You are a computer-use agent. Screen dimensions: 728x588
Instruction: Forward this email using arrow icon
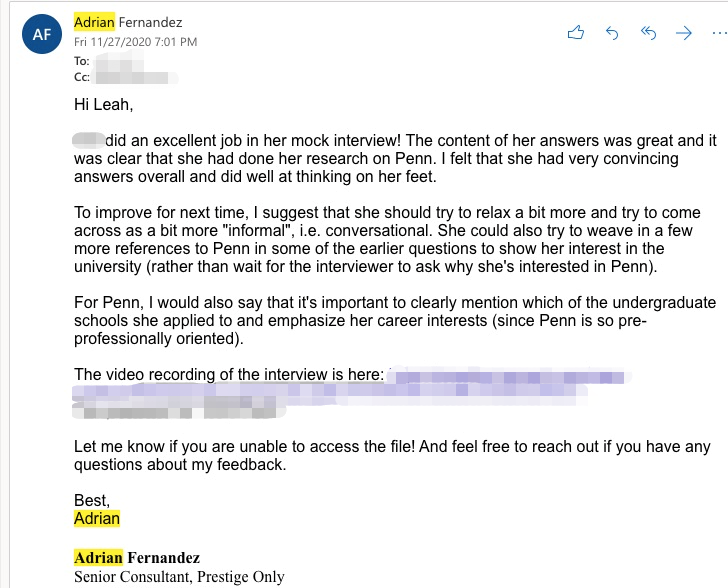click(683, 33)
